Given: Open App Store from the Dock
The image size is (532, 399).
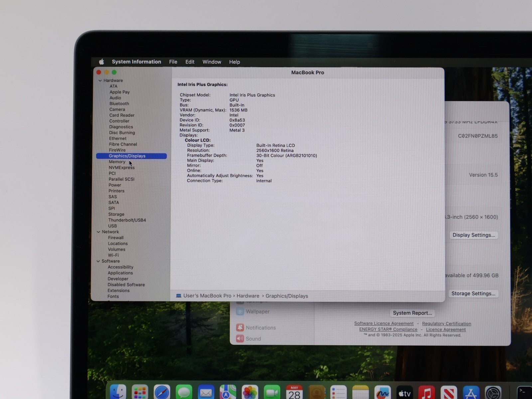Looking at the screenshot, I should [471, 392].
